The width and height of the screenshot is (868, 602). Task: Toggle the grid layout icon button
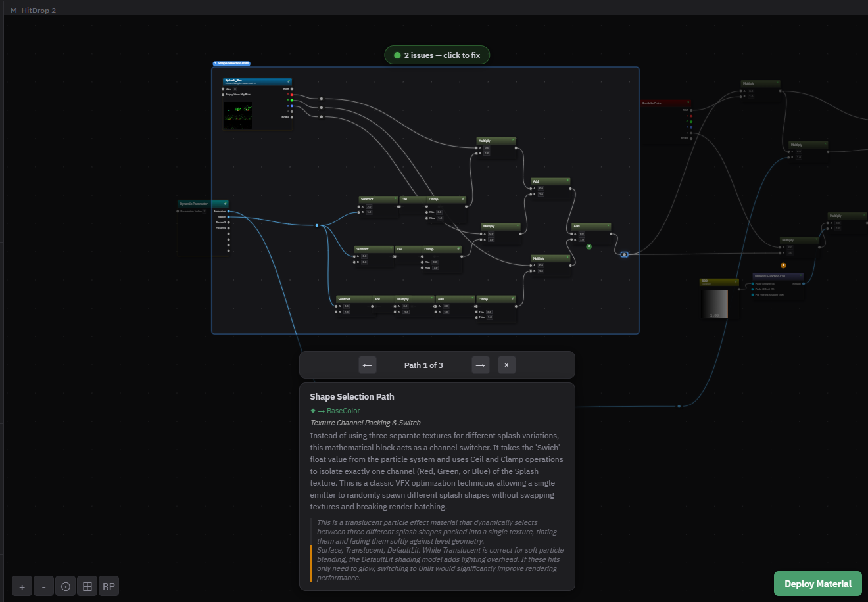point(87,587)
